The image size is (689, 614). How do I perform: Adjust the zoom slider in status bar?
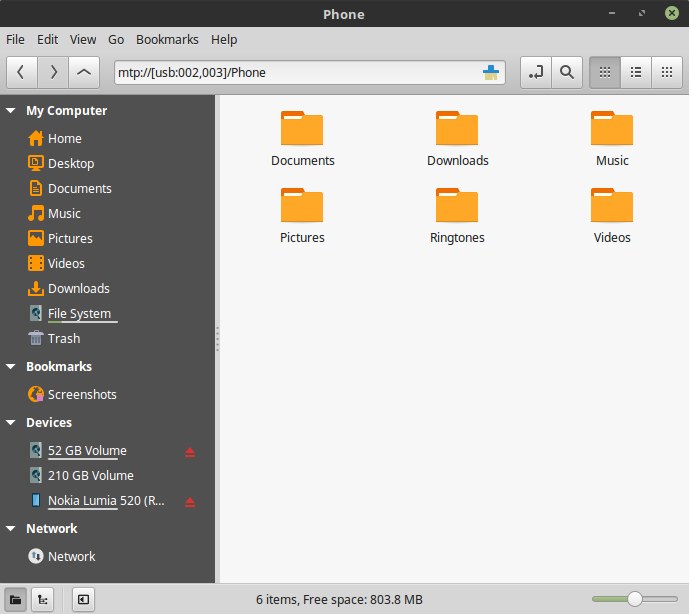pos(634,599)
